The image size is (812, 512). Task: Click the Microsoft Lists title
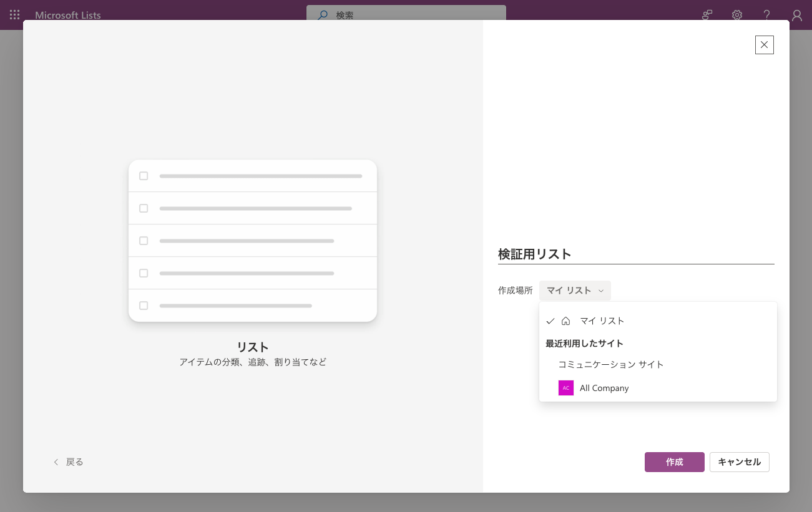pyautogui.click(x=68, y=15)
